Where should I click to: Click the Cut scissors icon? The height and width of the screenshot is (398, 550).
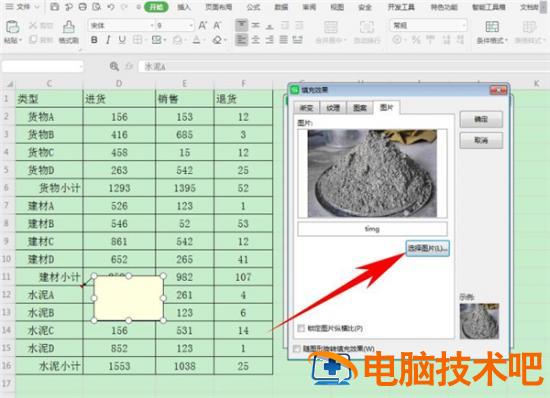tap(33, 25)
